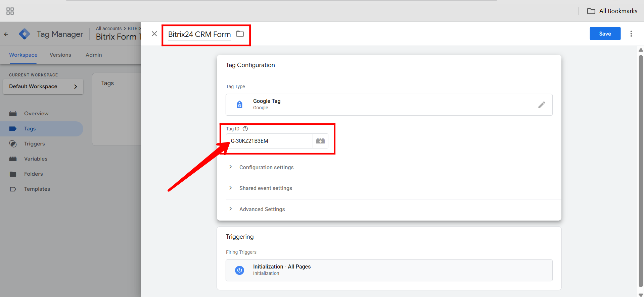This screenshot has height=297, width=644.
Task: Close the tag editor panel
Action: [x=154, y=34]
